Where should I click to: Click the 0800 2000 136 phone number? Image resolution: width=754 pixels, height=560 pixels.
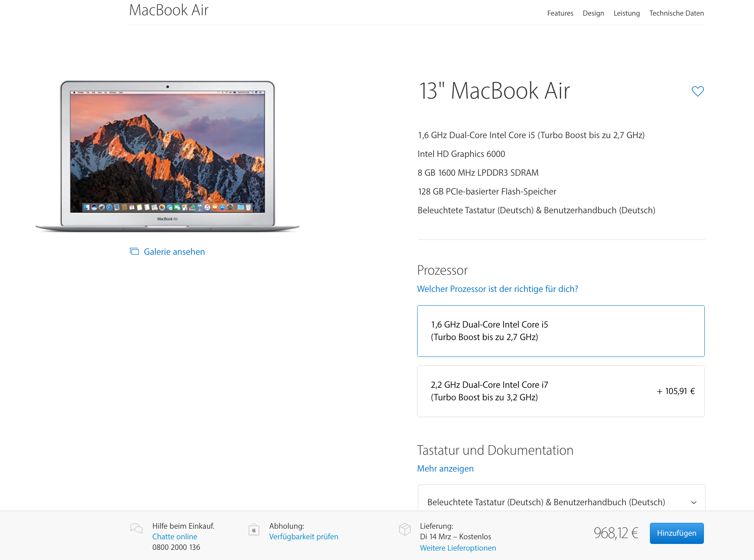(x=176, y=547)
